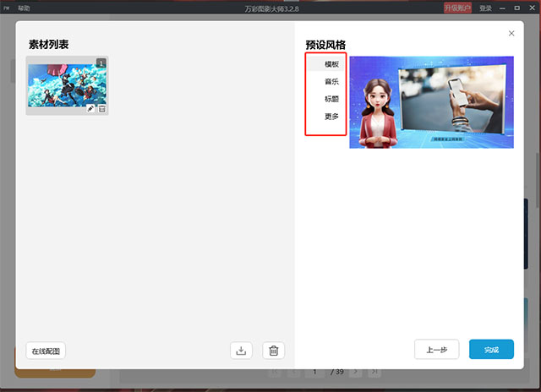Choose the virtual presenter template preview
The height and width of the screenshot is (392, 541).
tap(432, 102)
